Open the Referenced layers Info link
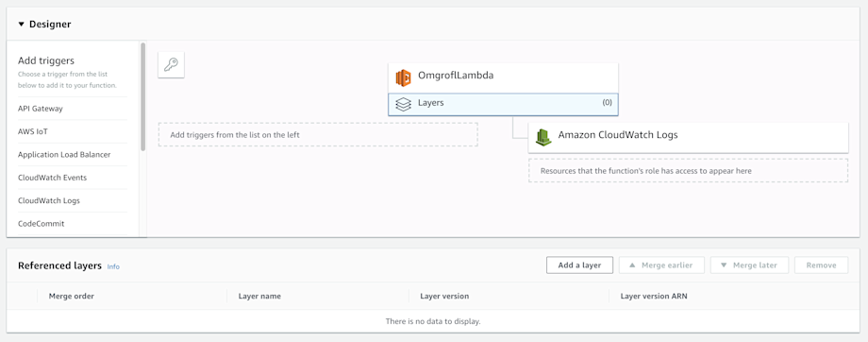Screen dimensions: 868x342 pyautogui.click(x=113, y=266)
